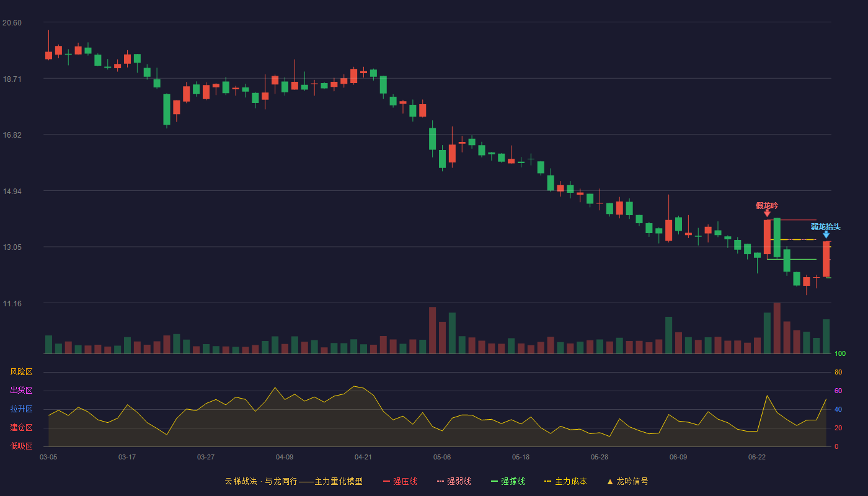
Task: Click the red candle under 弱龙抬头
Action: 826,259
